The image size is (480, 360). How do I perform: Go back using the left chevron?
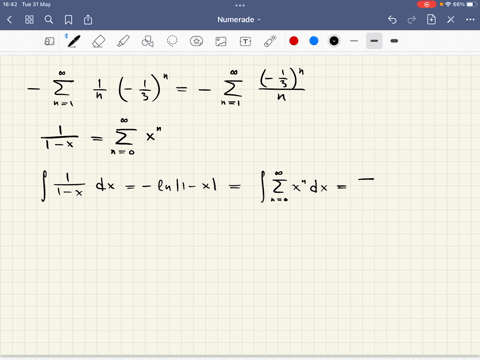10,20
